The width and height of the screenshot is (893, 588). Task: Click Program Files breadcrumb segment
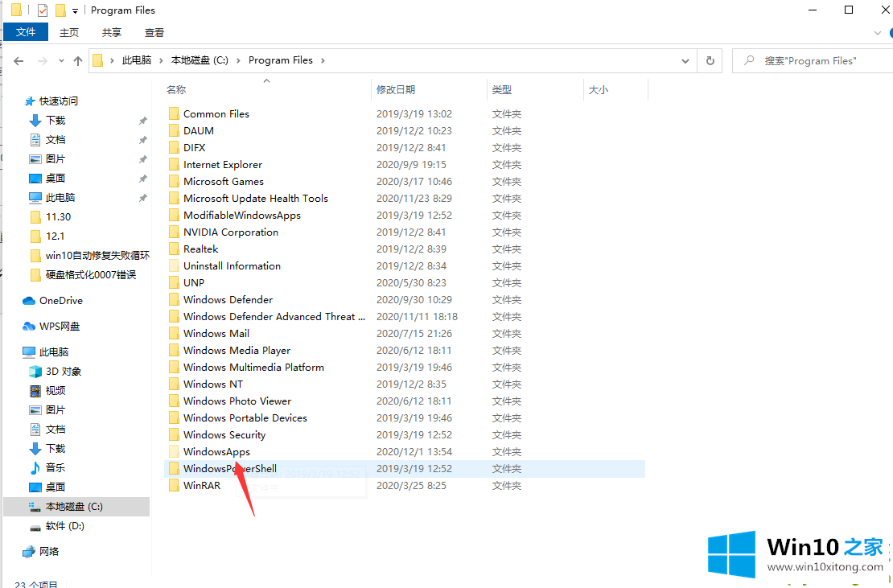(x=281, y=60)
